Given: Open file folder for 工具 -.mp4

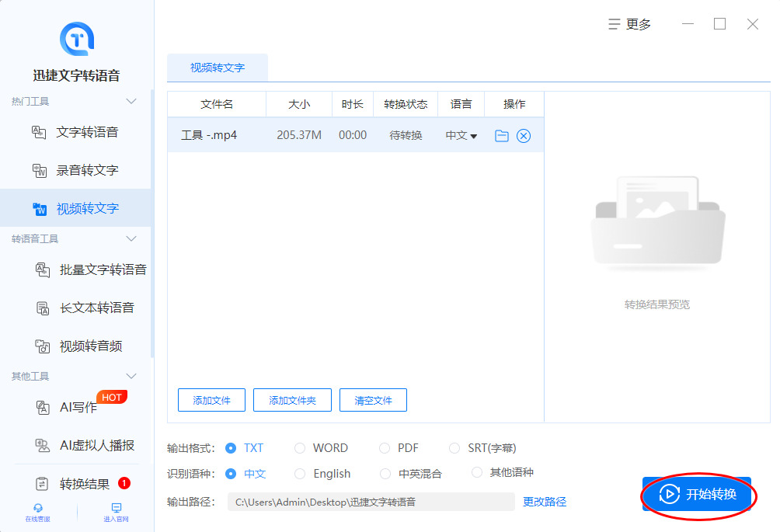Looking at the screenshot, I should 502,136.
